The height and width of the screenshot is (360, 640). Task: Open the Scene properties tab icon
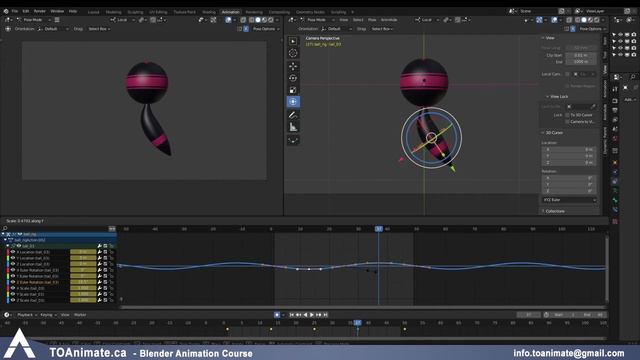616,130
